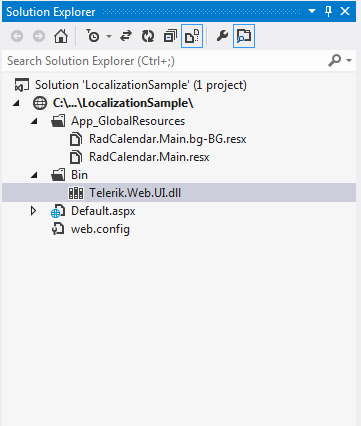Click the App_GlobalResources folder icon
Image resolution: width=361 pixels, height=426 pixels.
click(x=58, y=121)
